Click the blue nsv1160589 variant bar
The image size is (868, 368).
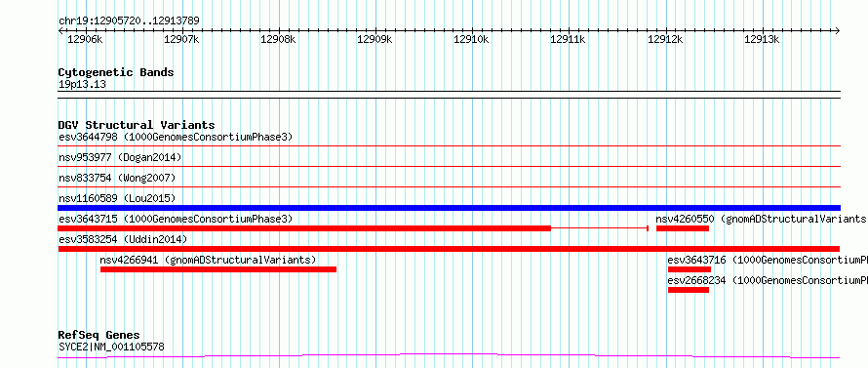pos(449,208)
